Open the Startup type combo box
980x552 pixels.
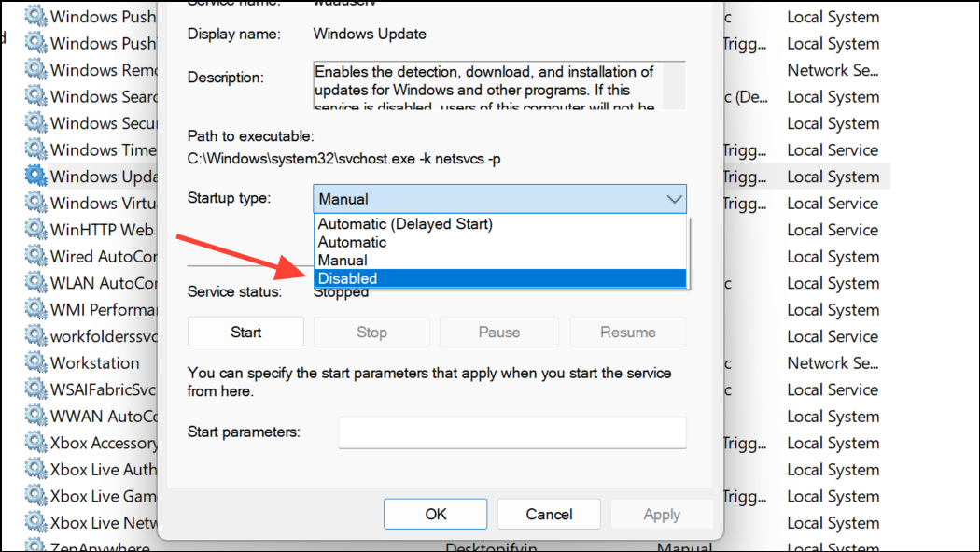pyautogui.click(x=499, y=199)
